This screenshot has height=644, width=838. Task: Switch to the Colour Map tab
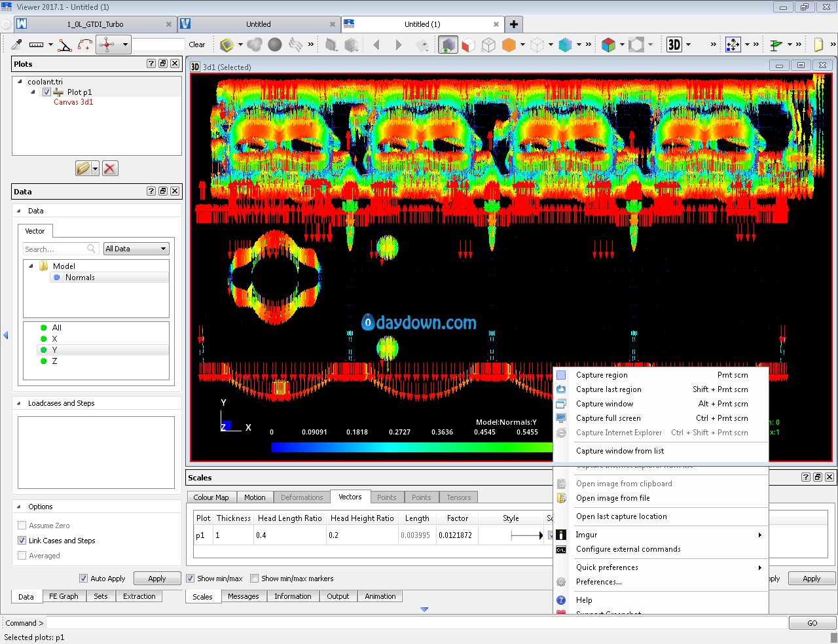pos(211,497)
